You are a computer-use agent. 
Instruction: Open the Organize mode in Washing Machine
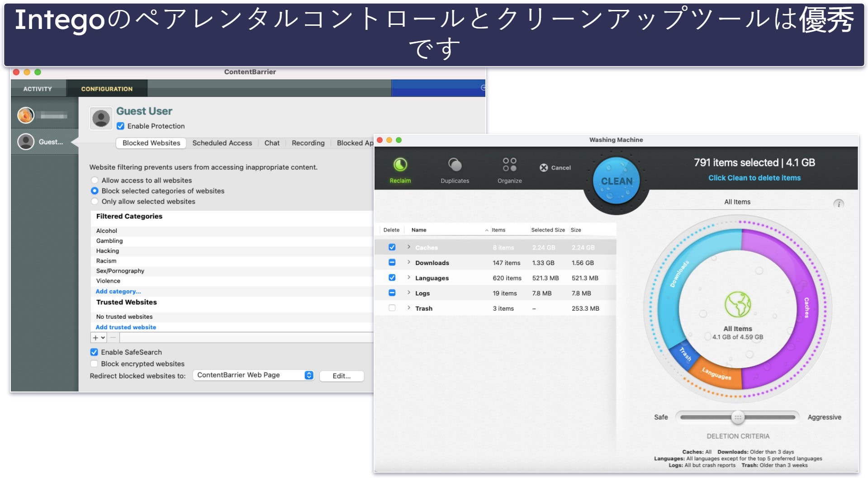(509, 170)
